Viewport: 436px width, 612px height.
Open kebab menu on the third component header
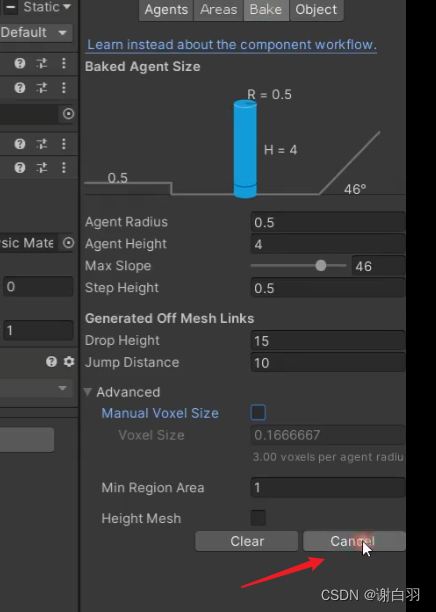tap(64, 144)
